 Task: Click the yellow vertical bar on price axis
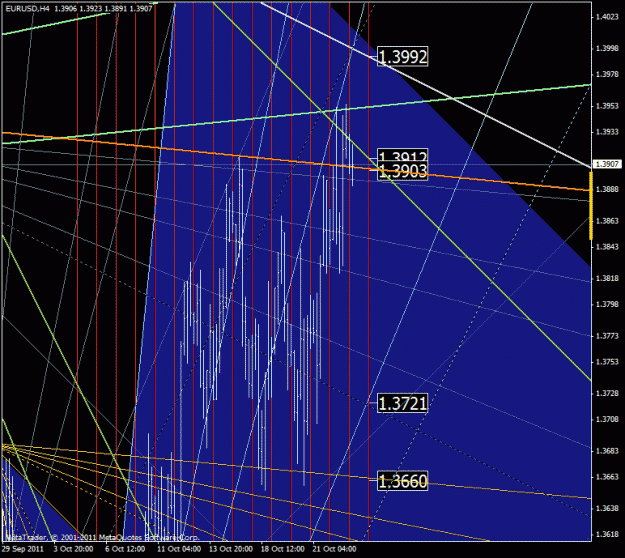click(x=591, y=206)
